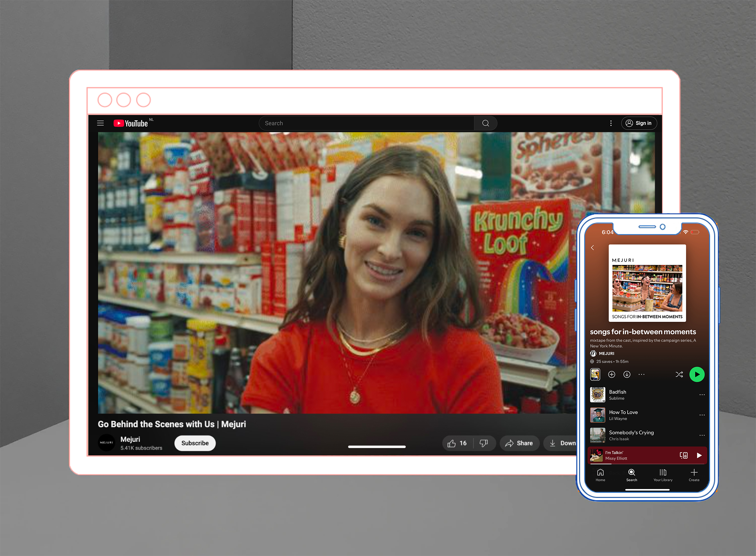Click the Sign in button
The width and height of the screenshot is (756, 556).
(639, 123)
